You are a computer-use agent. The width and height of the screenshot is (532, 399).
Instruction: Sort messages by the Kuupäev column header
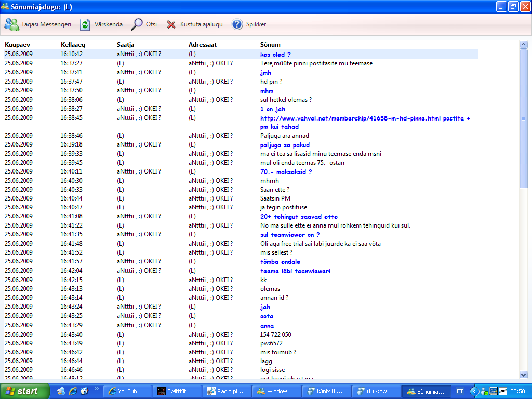(x=18, y=45)
